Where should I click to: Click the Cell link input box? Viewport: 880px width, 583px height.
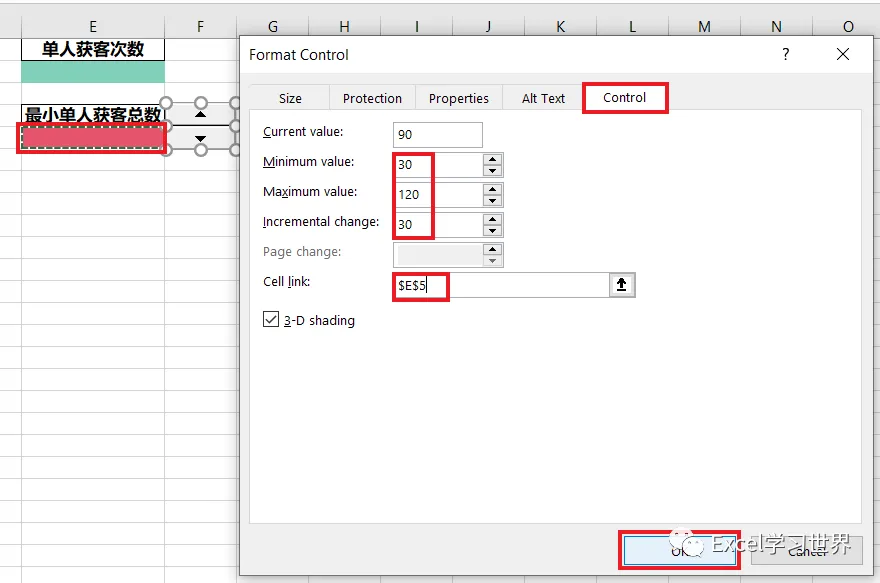pyautogui.click(x=501, y=285)
